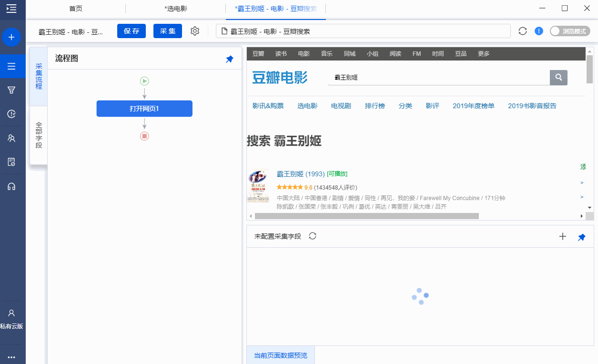598x364 pixels.
Task: Click the green flow start node
Action: [144, 81]
